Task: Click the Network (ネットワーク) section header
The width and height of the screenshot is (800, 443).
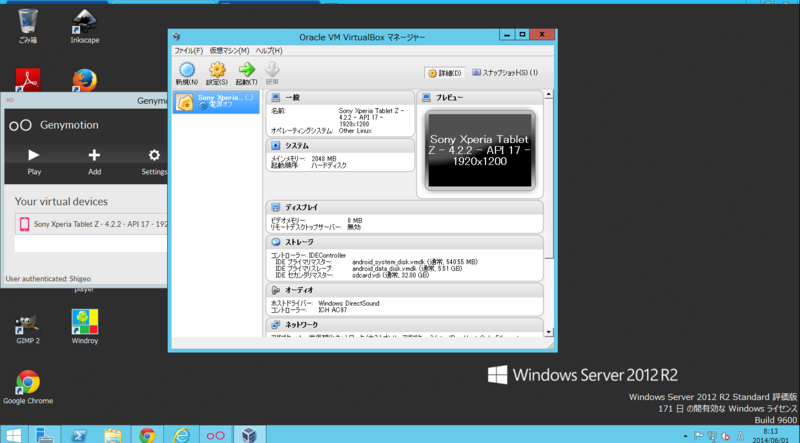Action: [x=404, y=325]
